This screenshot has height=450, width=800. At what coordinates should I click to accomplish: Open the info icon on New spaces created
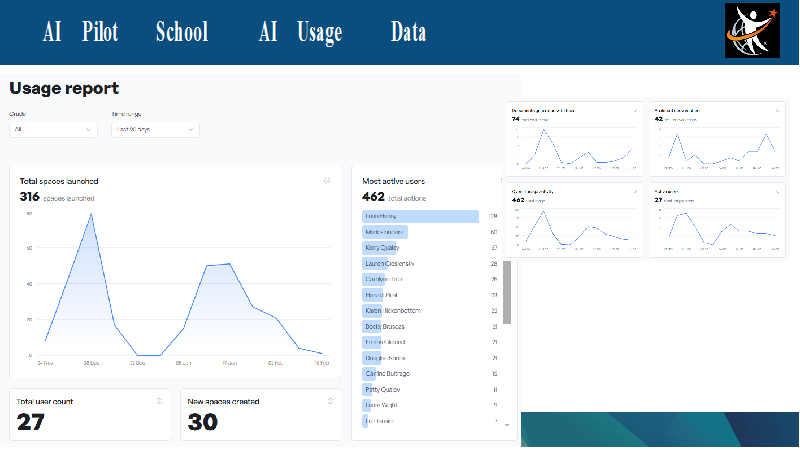coord(330,401)
